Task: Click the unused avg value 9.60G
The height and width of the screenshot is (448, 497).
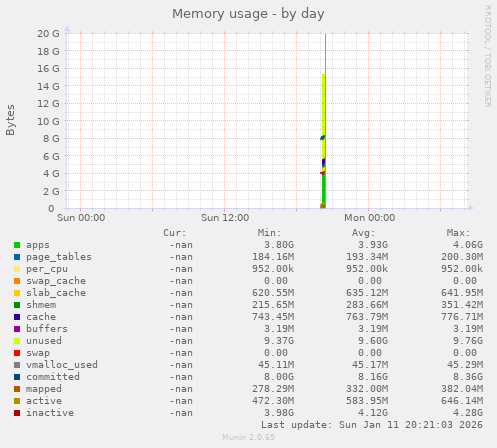Action: (x=373, y=341)
